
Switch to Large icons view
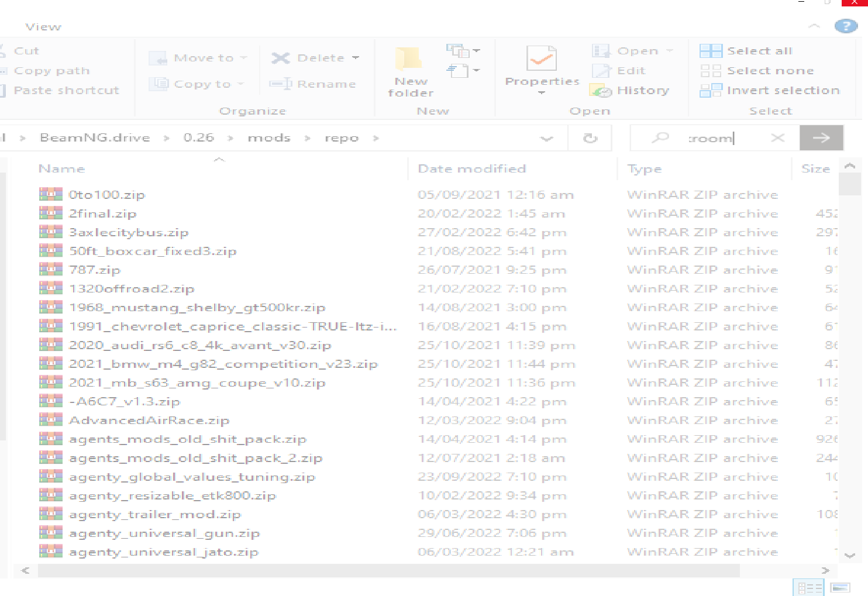click(x=840, y=587)
